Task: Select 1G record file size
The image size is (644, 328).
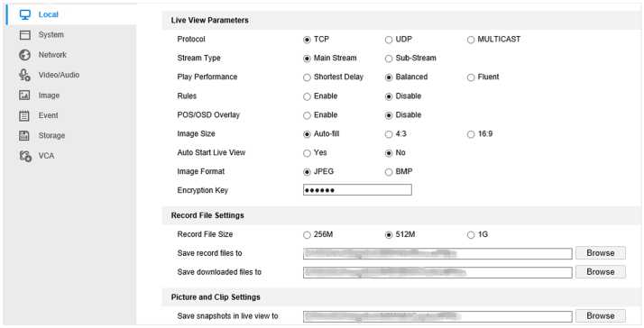Action: click(x=471, y=235)
